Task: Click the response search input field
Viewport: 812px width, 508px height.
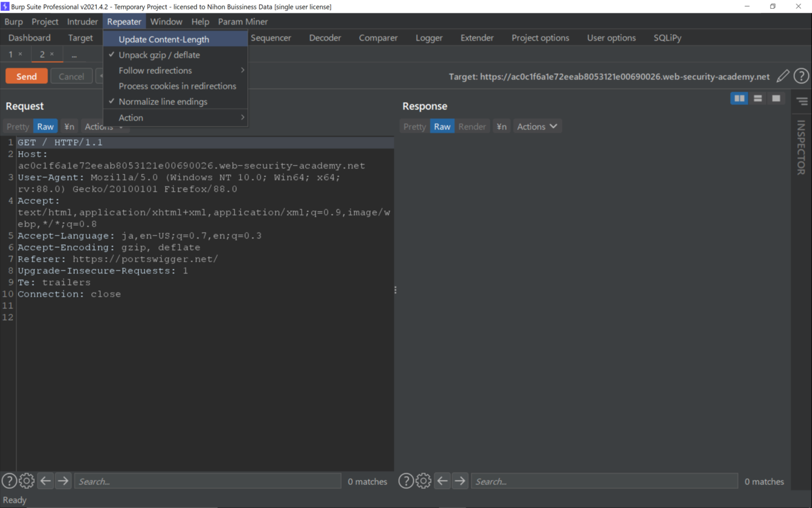Action: (604, 481)
